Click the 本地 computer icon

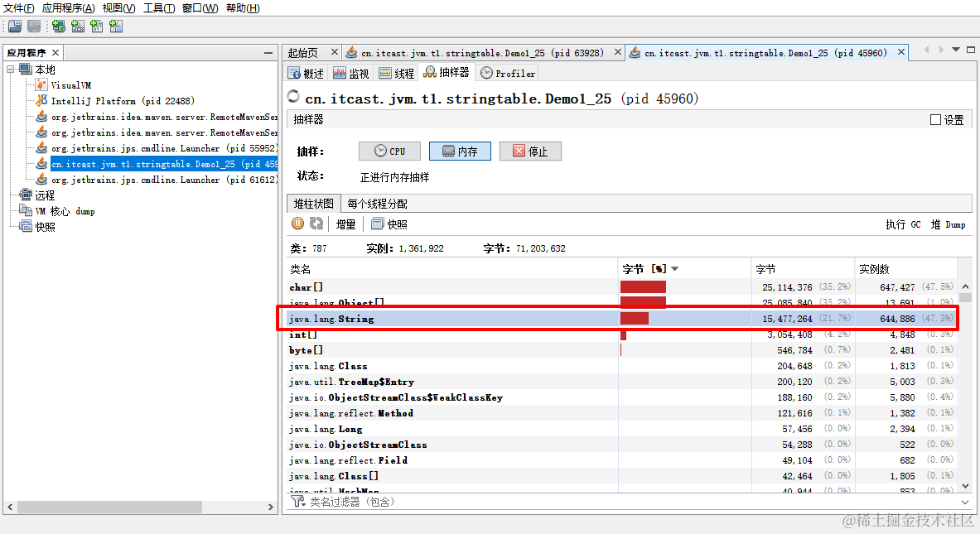click(x=25, y=69)
